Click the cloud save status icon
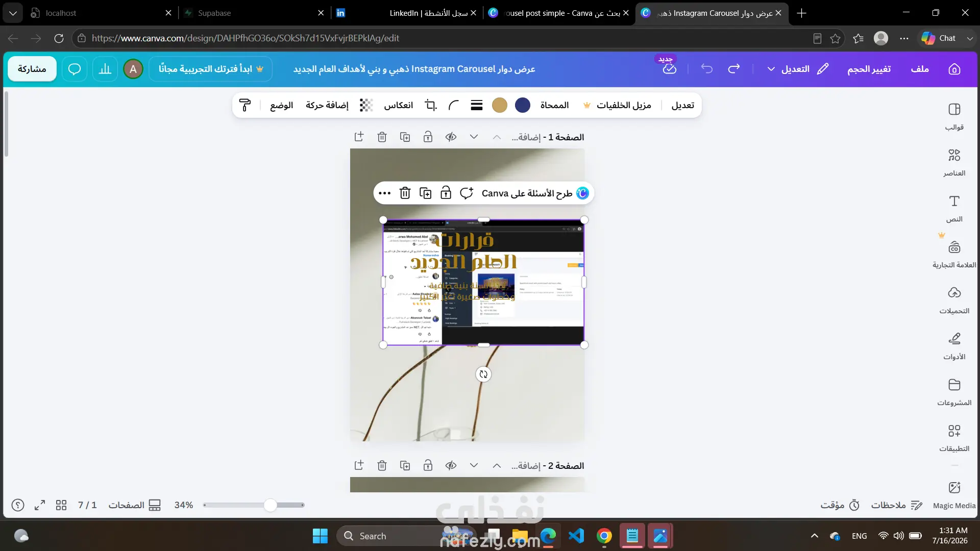Image resolution: width=980 pixels, height=551 pixels. (669, 69)
